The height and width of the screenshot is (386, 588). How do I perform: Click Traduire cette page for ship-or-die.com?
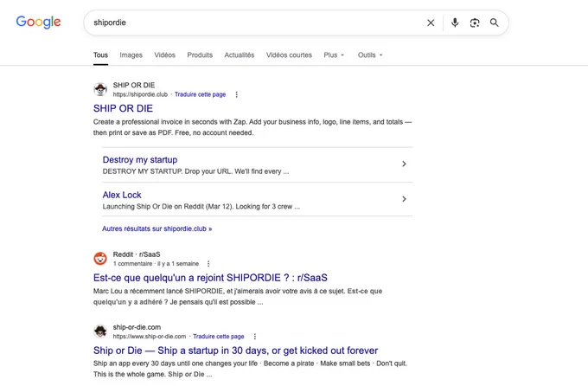click(218, 337)
